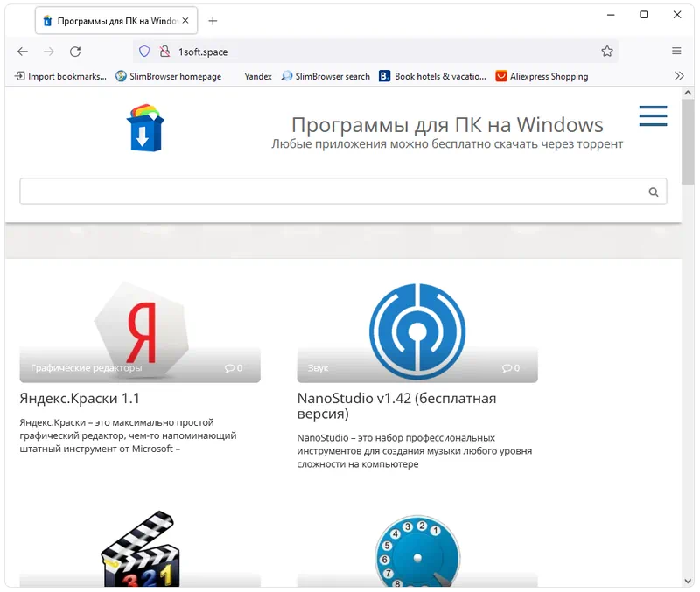The image size is (700, 592).
Task: Open the site hamburger menu
Action: pyautogui.click(x=653, y=116)
